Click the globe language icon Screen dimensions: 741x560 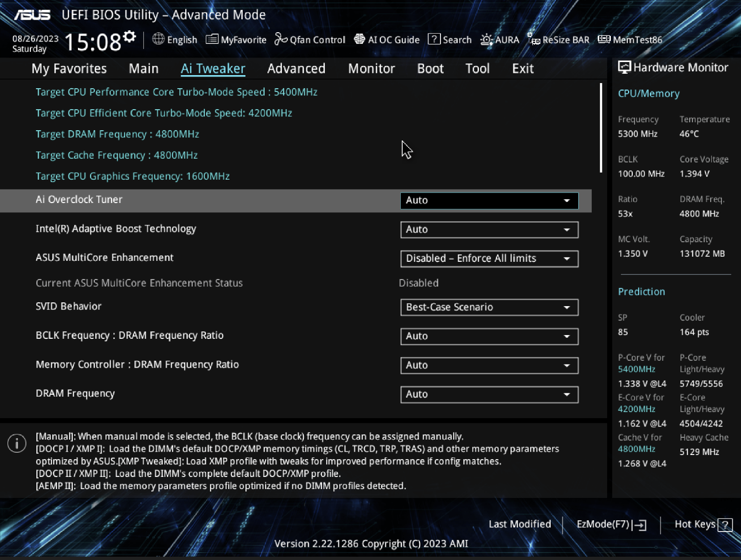[159, 39]
